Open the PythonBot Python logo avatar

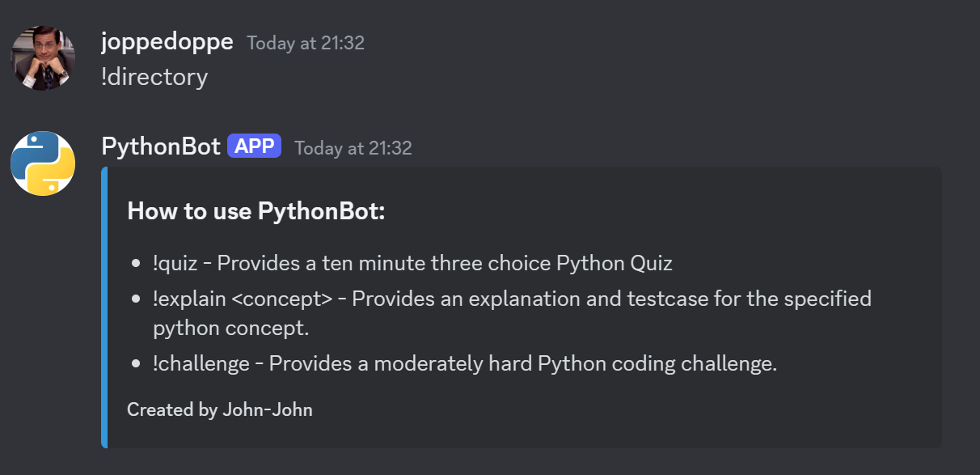43,163
